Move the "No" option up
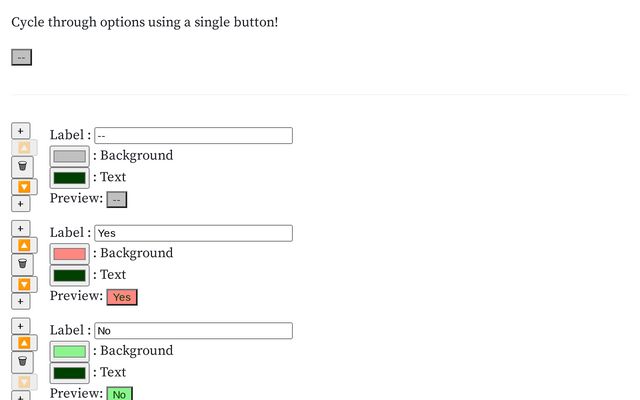 coord(24,343)
